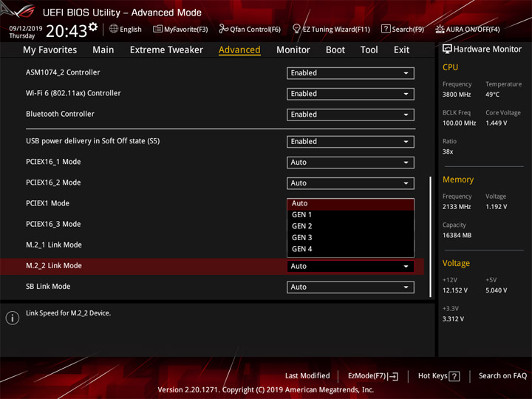Click the globe language icon

pos(114,29)
